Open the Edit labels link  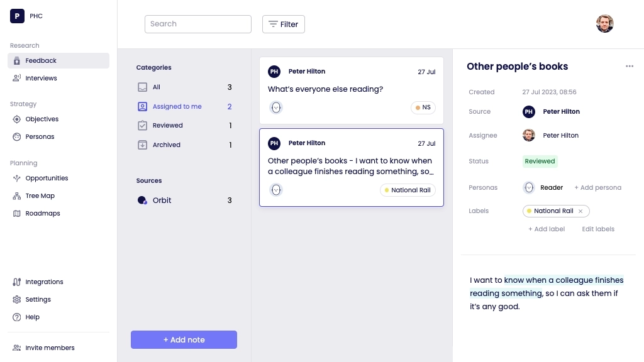click(597, 229)
